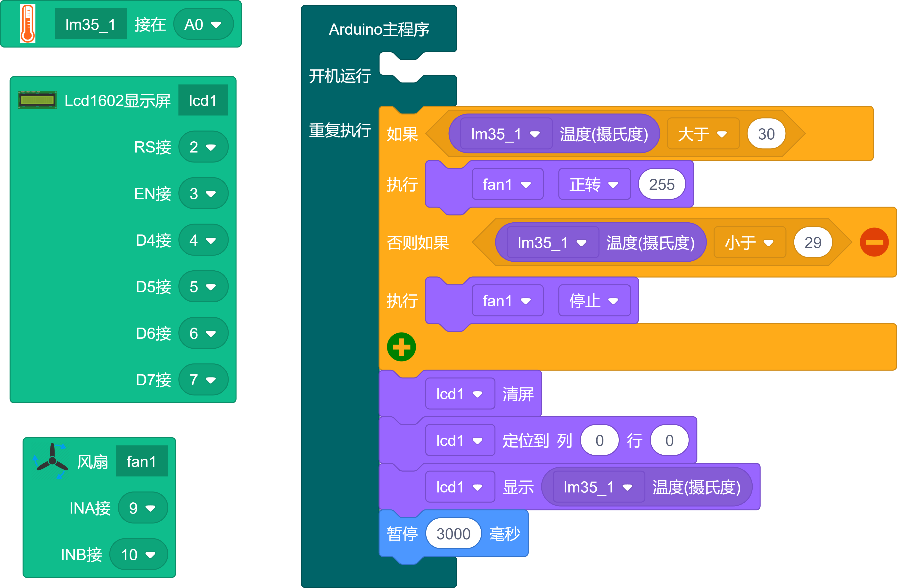Open the INB pin dropdown showing 10
This screenshot has width=897, height=588.
click(x=138, y=555)
